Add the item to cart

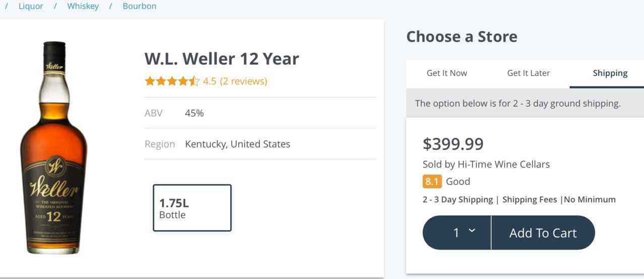543,233
